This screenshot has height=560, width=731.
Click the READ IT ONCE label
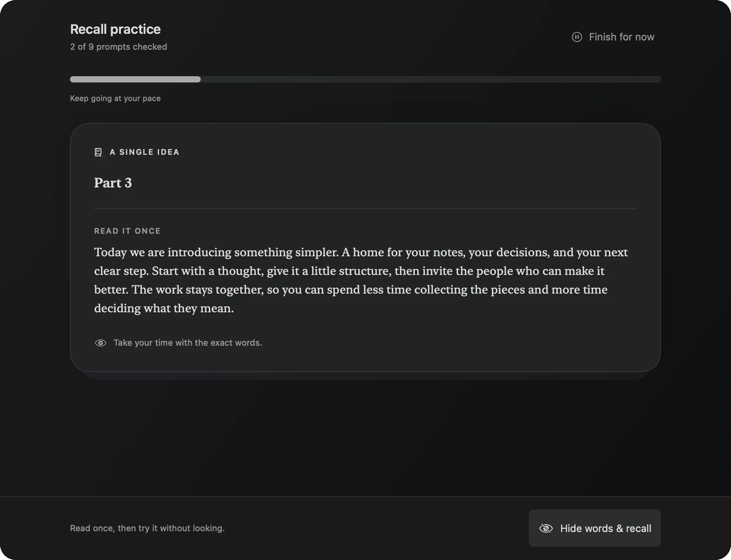127,231
